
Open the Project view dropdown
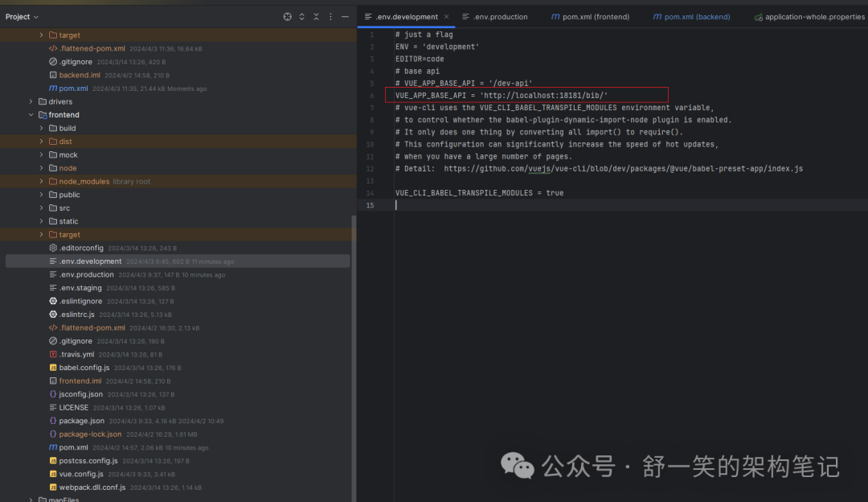(23, 17)
